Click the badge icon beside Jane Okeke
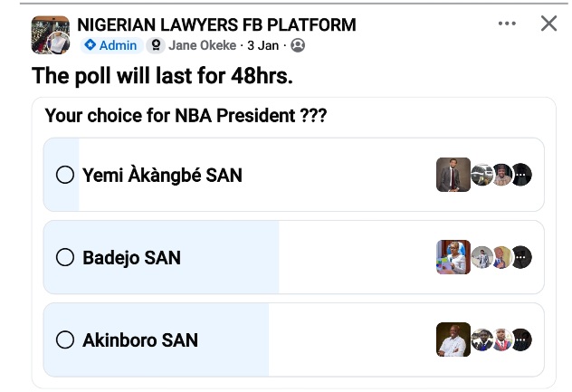Screen dimensions: 572x392 (156, 45)
